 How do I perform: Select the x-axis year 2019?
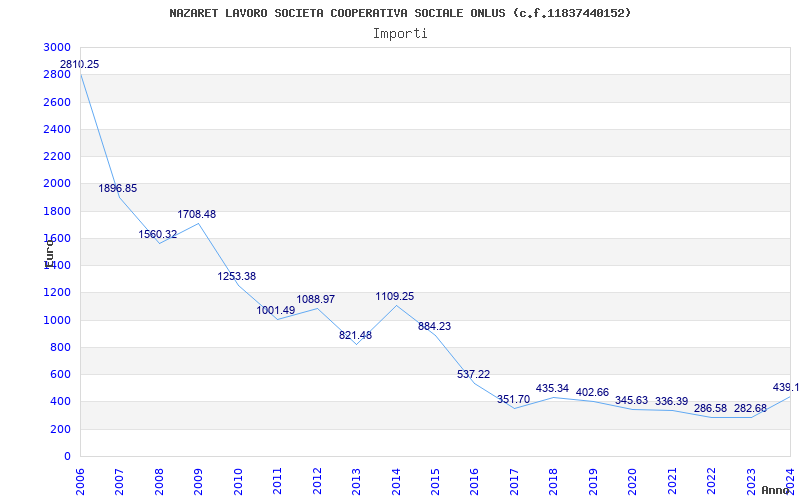click(594, 482)
